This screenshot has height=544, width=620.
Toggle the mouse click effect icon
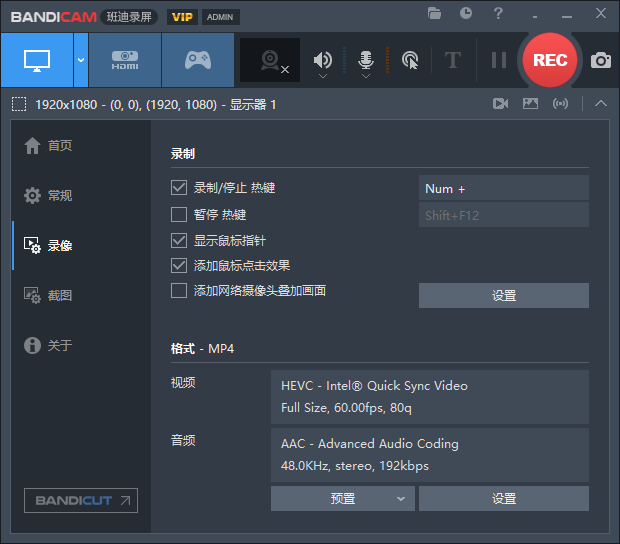click(x=410, y=60)
